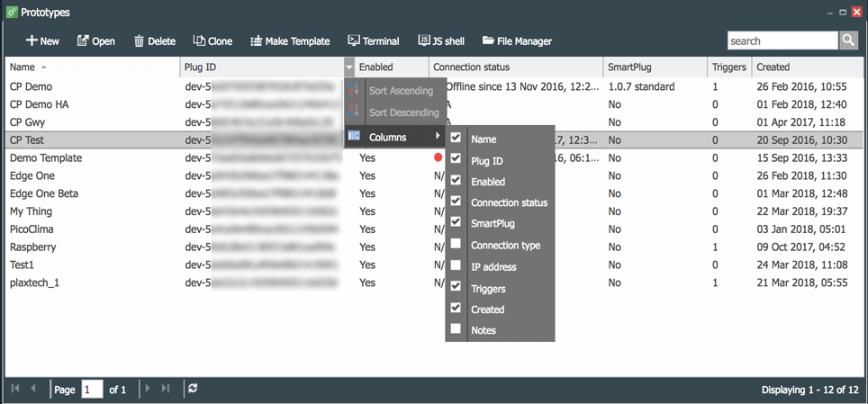Click the New prototype plus icon
Screen dimensions: 868x404
(32, 41)
